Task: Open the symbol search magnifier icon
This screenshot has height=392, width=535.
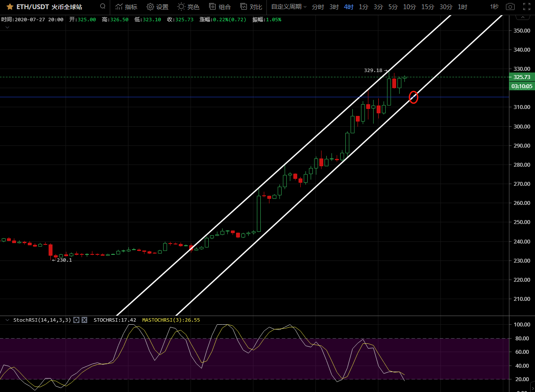Action: (102, 7)
